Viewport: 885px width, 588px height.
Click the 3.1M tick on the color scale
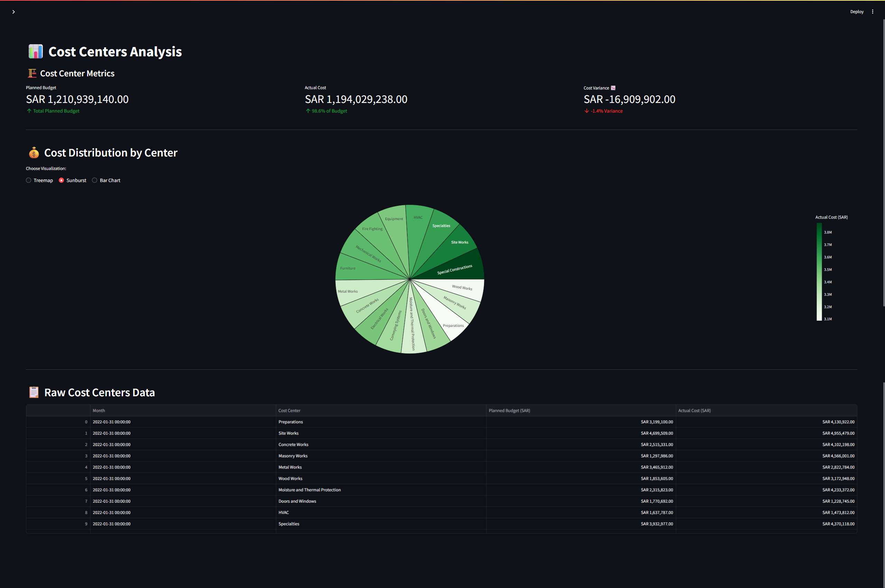coord(828,319)
